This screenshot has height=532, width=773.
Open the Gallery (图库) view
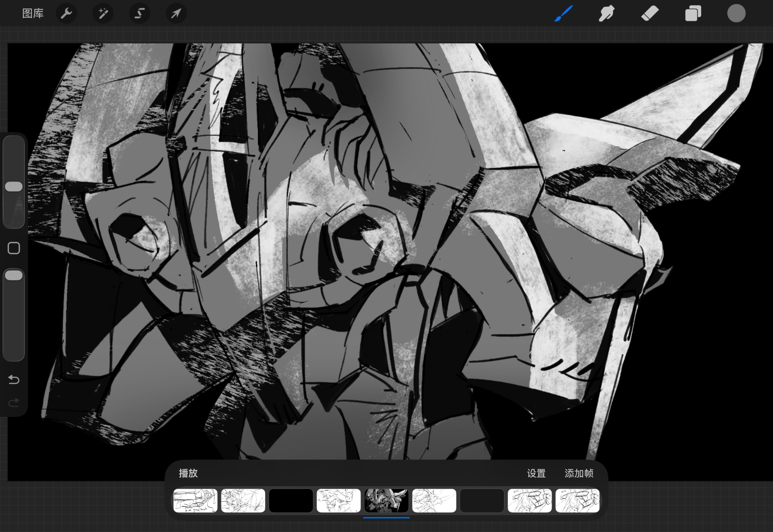tap(33, 14)
